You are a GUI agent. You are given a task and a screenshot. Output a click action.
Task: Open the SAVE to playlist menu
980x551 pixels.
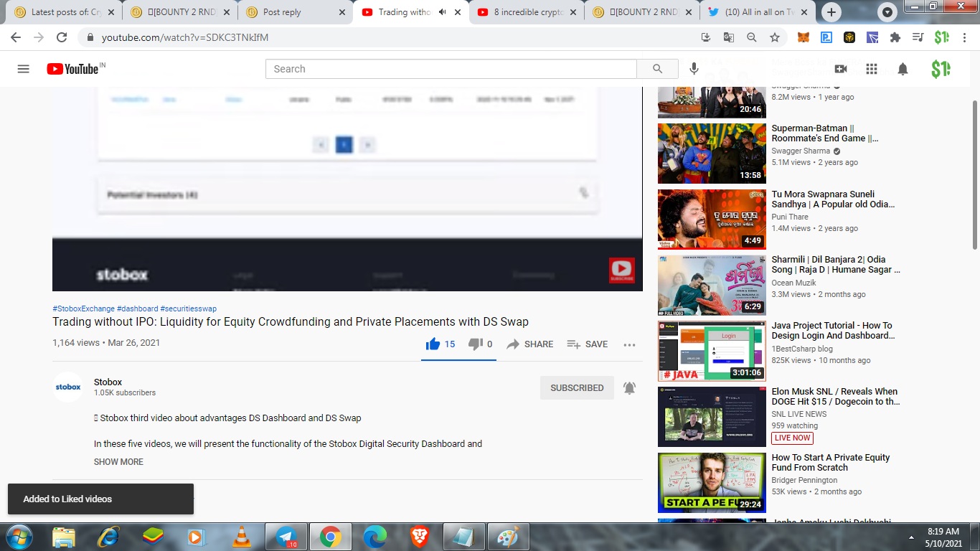pyautogui.click(x=587, y=344)
